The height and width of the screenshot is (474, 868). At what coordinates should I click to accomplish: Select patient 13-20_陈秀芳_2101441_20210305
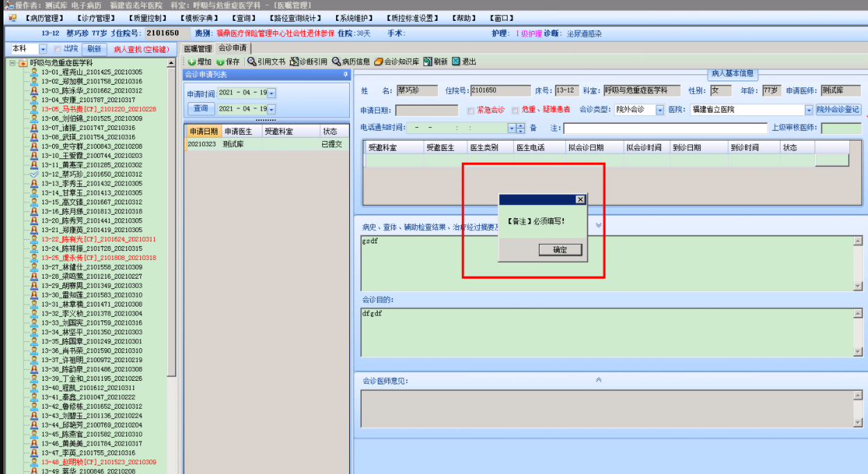click(91, 220)
